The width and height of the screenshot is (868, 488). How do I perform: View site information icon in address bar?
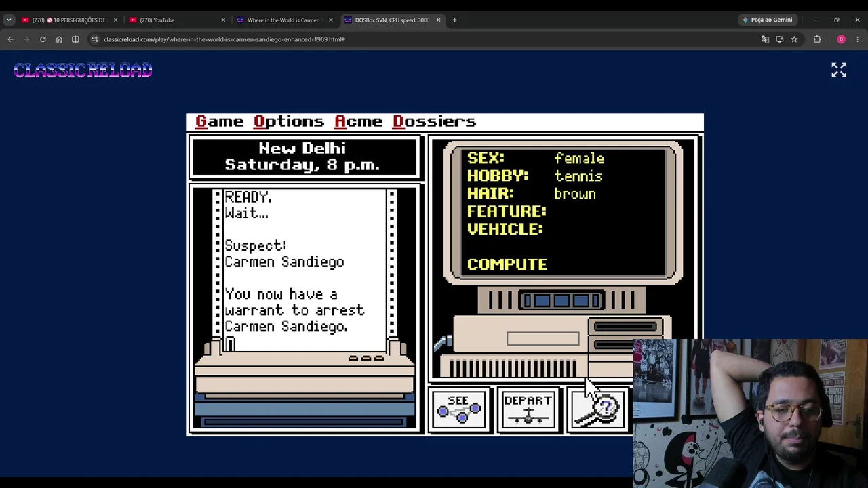[95, 39]
